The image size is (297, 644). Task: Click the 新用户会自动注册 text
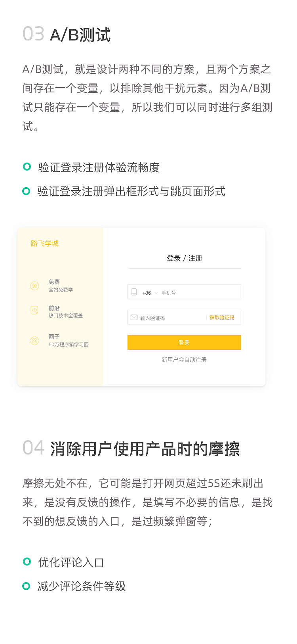[x=184, y=360]
